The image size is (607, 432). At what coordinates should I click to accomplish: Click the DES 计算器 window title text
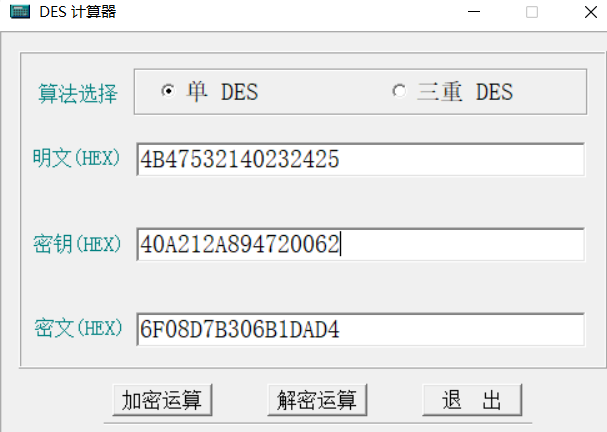[77, 12]
